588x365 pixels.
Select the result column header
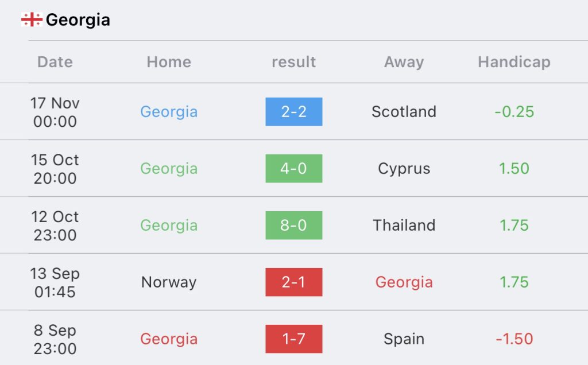(293, 62)
